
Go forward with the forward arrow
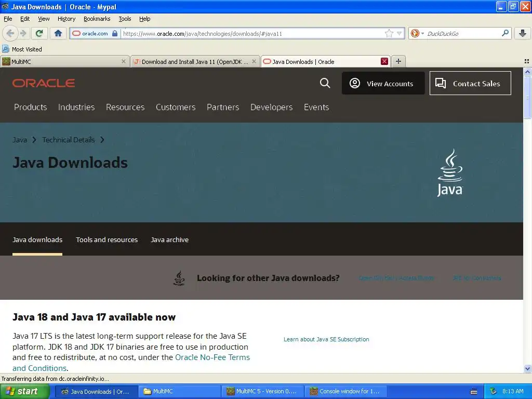tap(23, 33)
